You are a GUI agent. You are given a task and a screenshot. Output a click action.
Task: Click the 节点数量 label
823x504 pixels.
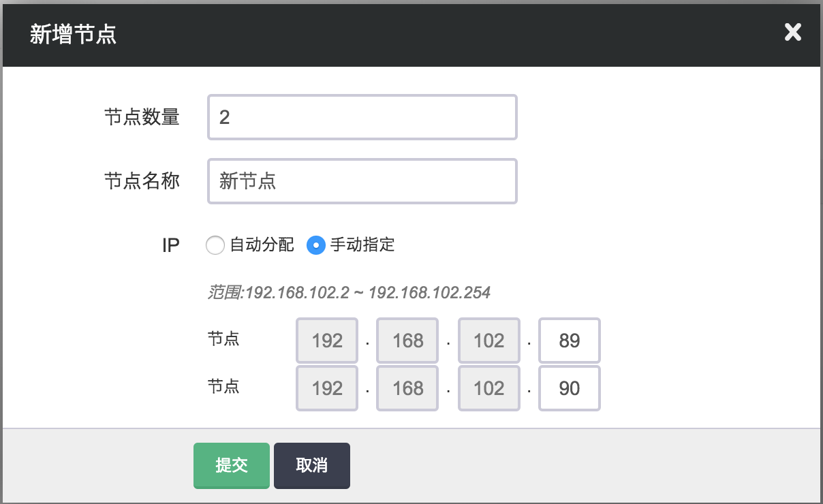pyautogui.click(x=142, y=117)
